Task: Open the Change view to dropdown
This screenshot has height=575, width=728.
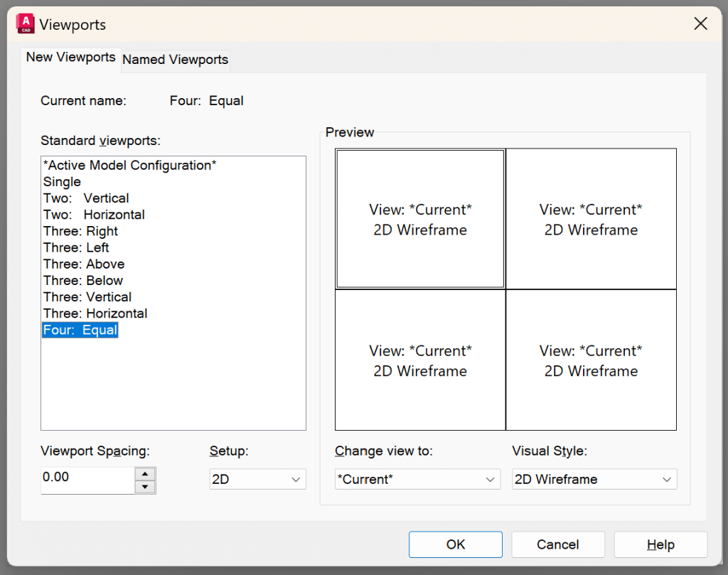Action: click(x=417, y=479)
